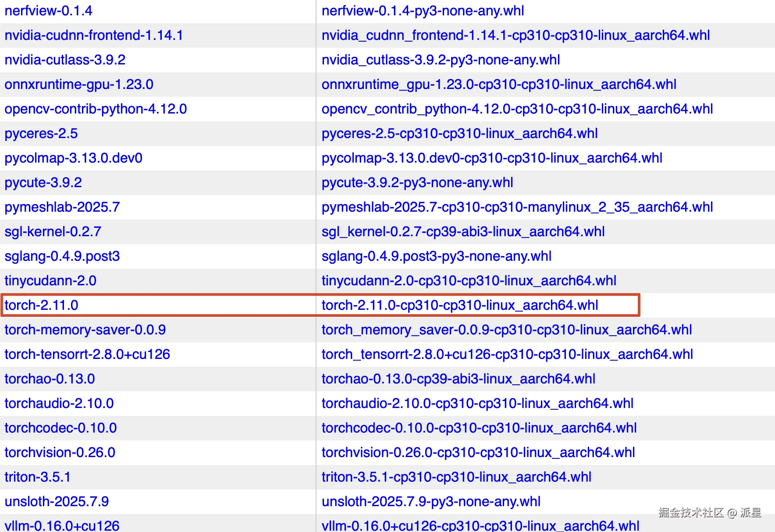Open the pymeshlab-2025.7 package link
Image resolution: width=775 pixels, height=532 pixels.
click(62, 207)
